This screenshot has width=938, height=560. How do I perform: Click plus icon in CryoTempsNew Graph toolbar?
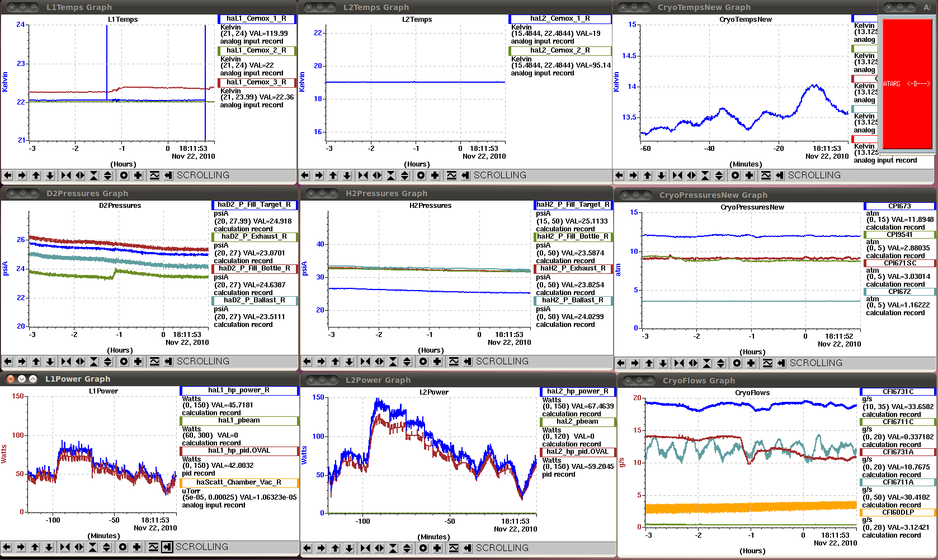[x=750, y=175]
